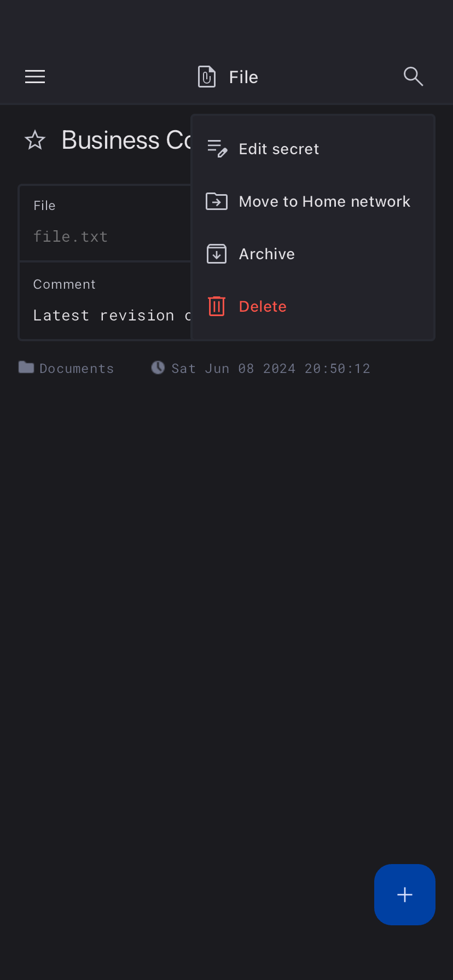Click the file attachment icon in header

click(x=206, y=77)
